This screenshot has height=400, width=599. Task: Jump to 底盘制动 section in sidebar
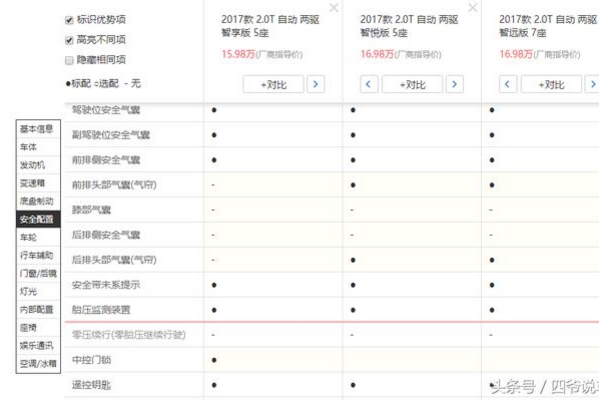[x=38, y=201]
